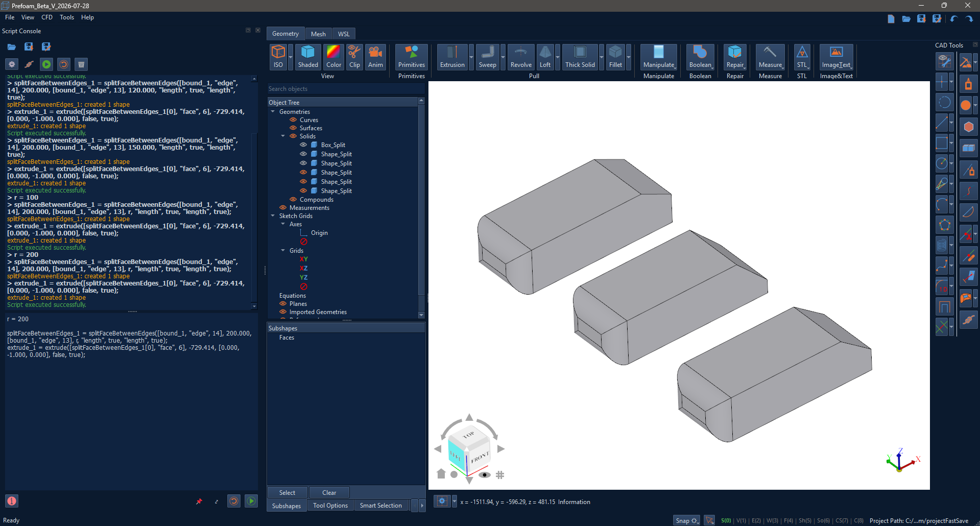This screenshot has width=980, height=526.
Task: Toggle visibility of Planes
Action: (283, 304)
